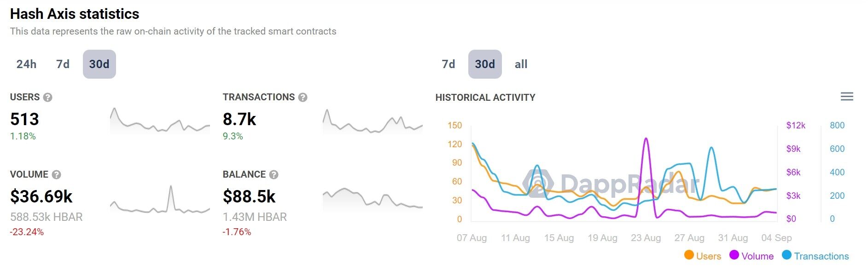Click the volume spike at 23 Aug
The height and width of the screenshot is (277, 868).
click(646, 139)
